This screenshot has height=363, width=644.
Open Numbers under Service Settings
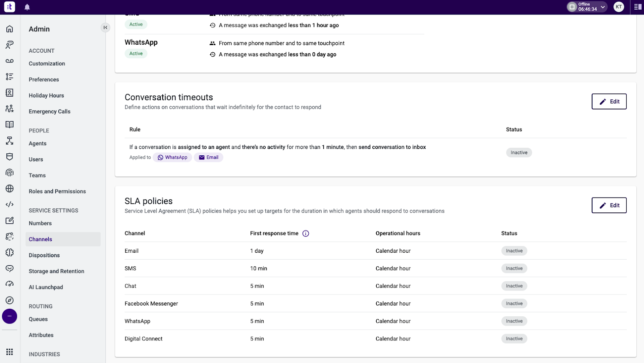pyautogui.click(x=40, y=223)
